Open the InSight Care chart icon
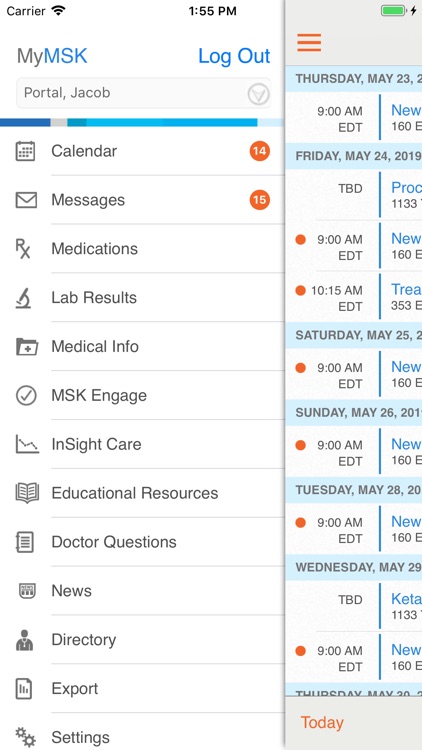The width and height of the screenshot is (422, 750). [27, 444]
